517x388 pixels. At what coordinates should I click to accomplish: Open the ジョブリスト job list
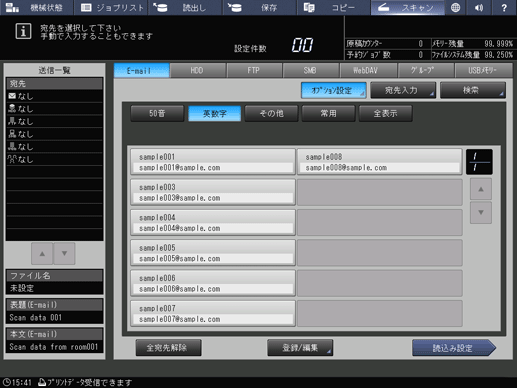tap(111, 7)
